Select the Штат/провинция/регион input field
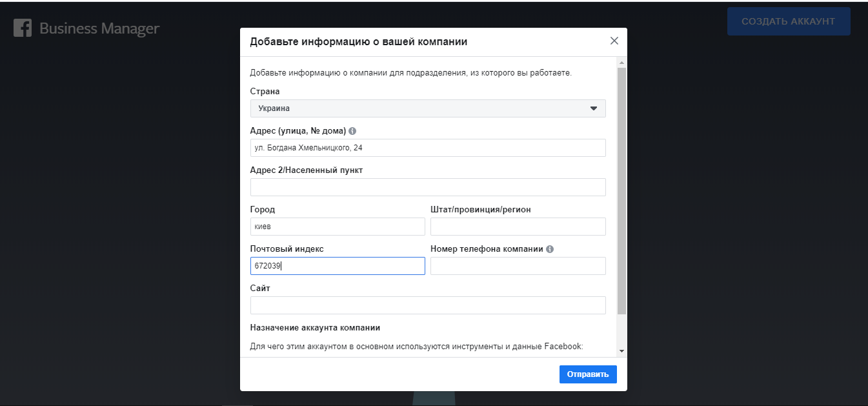 click(x=518, y=227)
